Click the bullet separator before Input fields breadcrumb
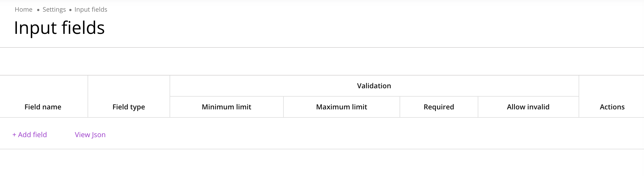The width and height of the screenshot is (644, 176). [70, 10]
